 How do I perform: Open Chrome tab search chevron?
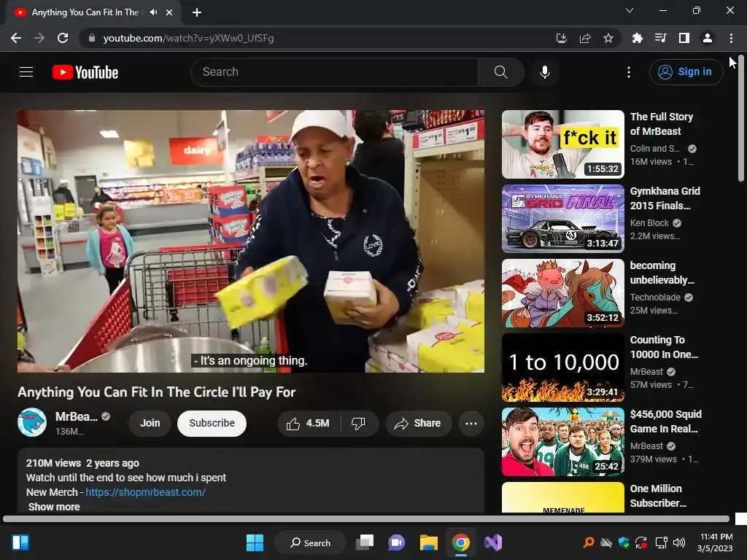point(630,10)
